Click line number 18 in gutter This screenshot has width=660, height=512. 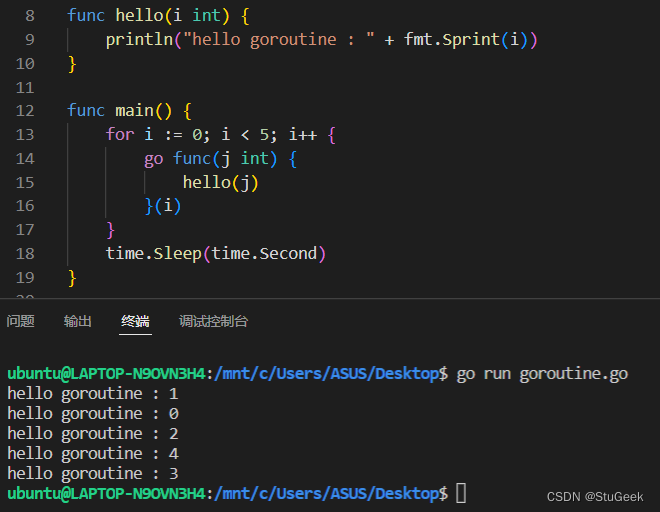[x=25, y=254]
